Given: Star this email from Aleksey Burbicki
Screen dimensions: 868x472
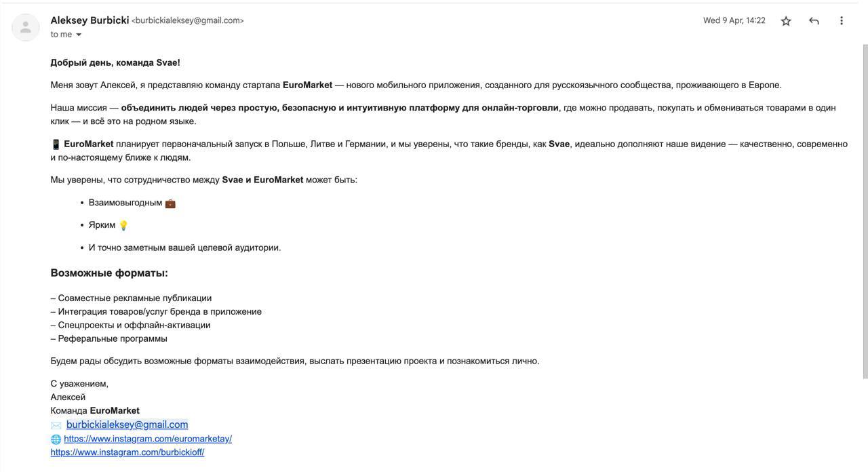Looking at the screenshot, I should click(786, 21).
